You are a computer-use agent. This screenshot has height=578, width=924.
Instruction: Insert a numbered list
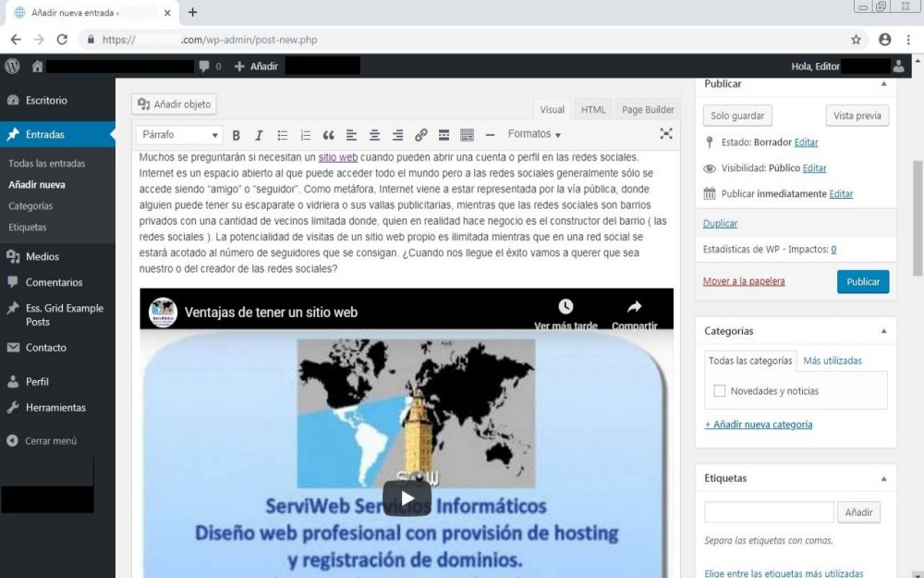click(x=306, y=135)
